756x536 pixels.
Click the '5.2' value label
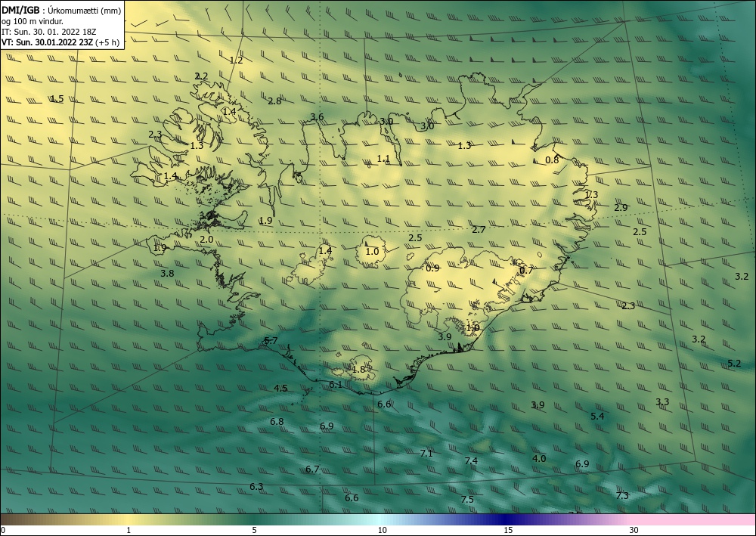pos(734,364)
